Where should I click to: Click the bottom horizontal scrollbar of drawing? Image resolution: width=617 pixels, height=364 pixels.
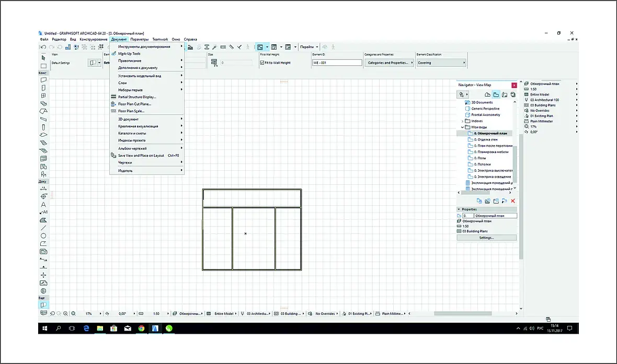(x=463, y=314)
